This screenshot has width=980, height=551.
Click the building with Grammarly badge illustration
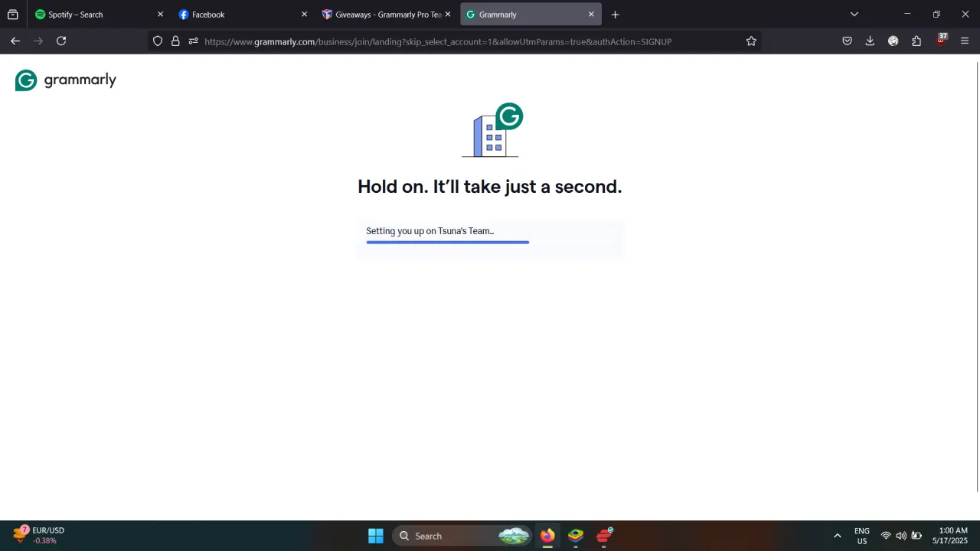click(x=491, y=130)
